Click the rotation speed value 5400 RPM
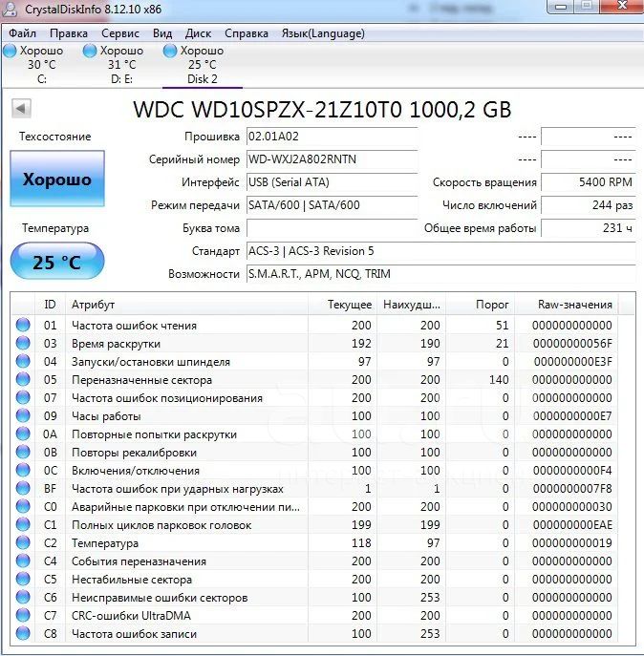This screenshot has width=644, height=656. [x=589, y=182]
